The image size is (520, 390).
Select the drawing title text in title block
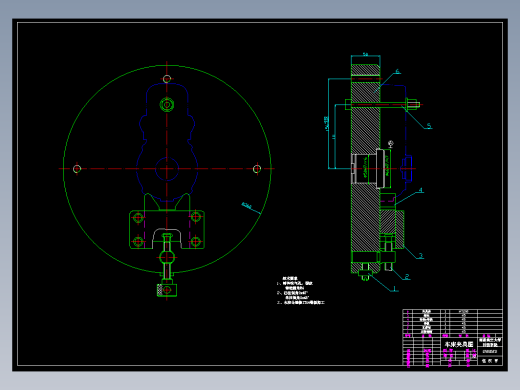coord(459,344)
